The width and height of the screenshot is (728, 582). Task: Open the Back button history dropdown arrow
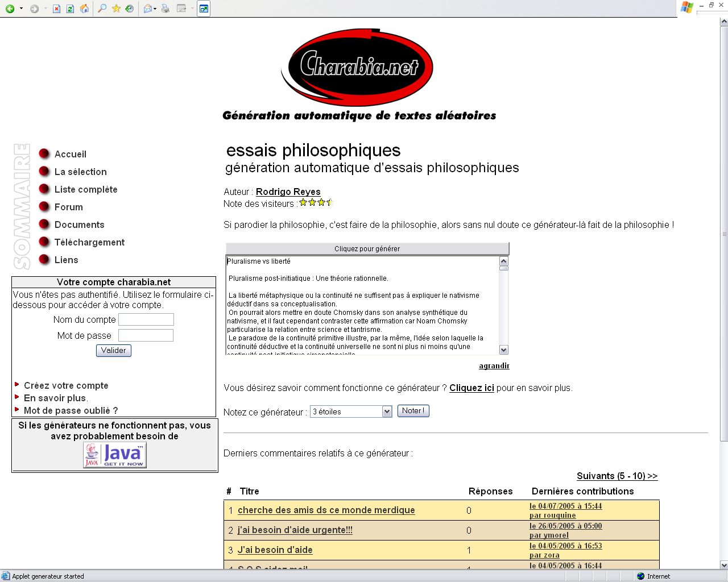[x=21, y=9]
